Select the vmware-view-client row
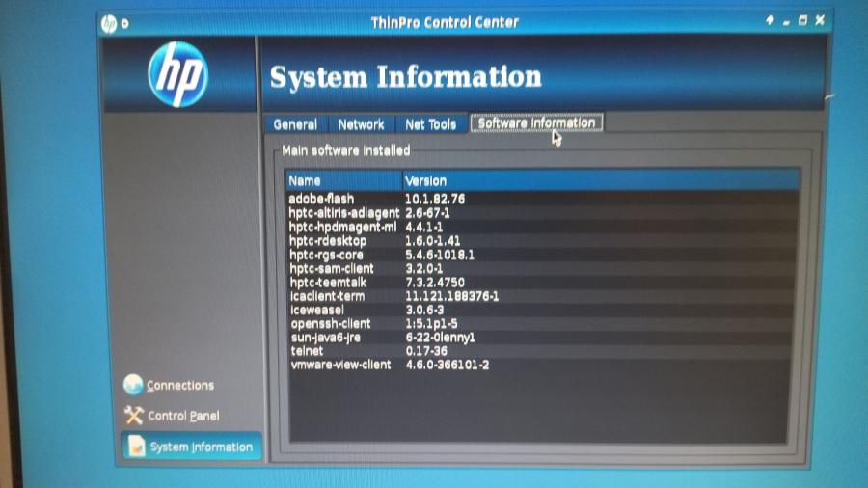The image size is (868, 488). pyautogui.click(x=542, y=365)
